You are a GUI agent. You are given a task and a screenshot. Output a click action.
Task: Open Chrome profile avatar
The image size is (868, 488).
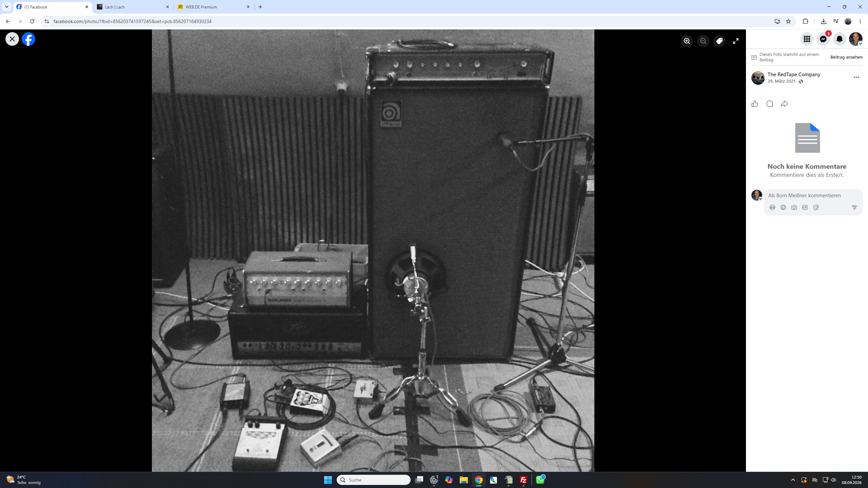848,21
